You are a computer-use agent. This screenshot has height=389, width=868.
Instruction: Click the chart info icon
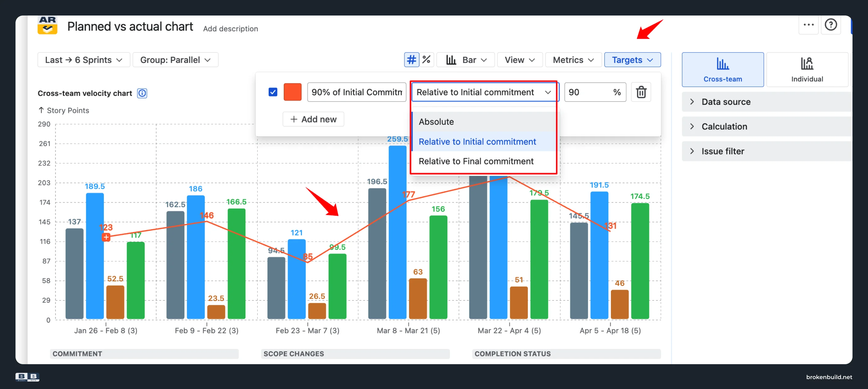pos(142,93)
